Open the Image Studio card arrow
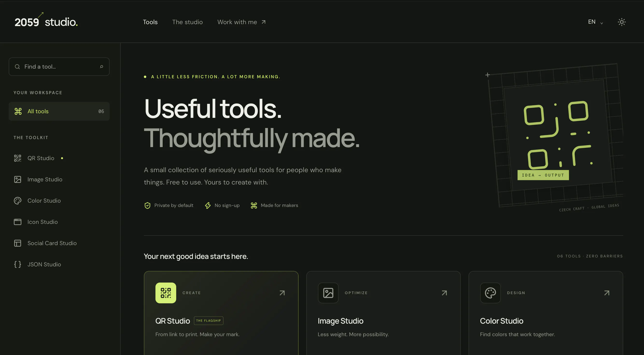Viewport: 644px width, 355px height. click(444, 293)
